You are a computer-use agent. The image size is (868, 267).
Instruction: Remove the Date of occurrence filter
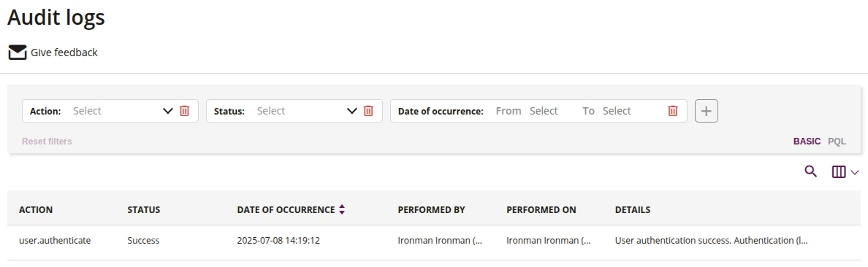[x=673, y=111]
